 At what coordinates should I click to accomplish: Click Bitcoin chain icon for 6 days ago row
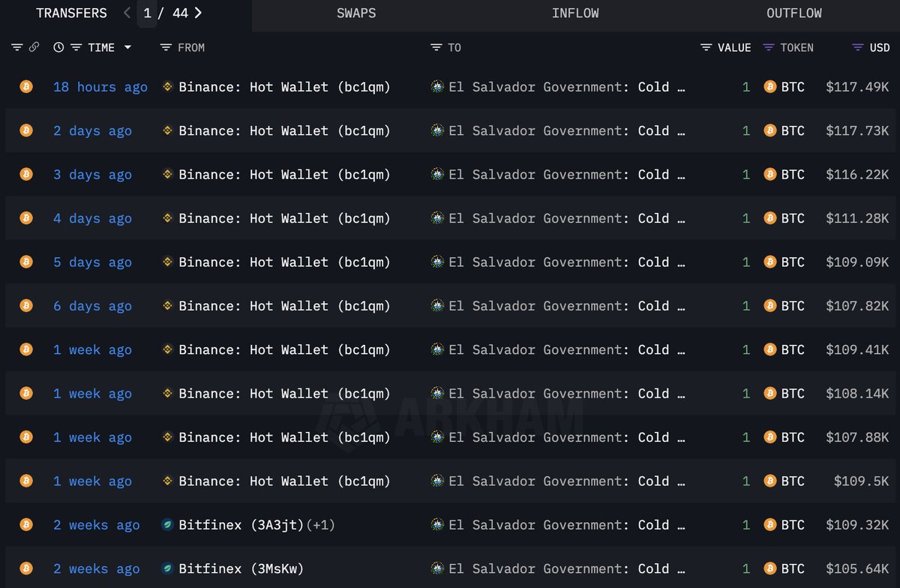(26, 306)
